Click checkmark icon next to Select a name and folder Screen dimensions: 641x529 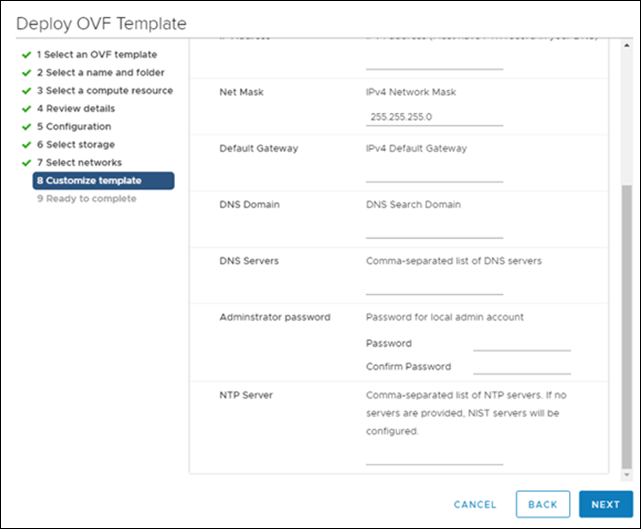pos(26,72)
